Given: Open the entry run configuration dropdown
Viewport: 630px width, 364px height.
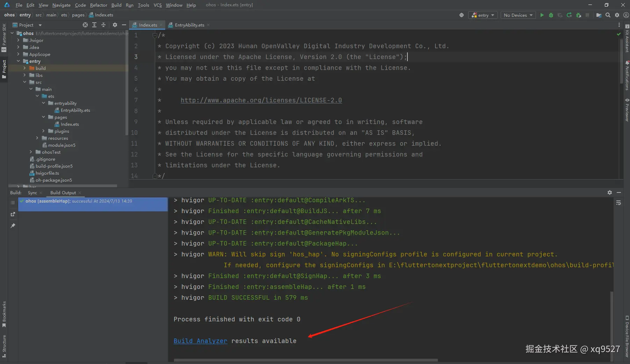Looking at the screenshot, I should [483, 15].
